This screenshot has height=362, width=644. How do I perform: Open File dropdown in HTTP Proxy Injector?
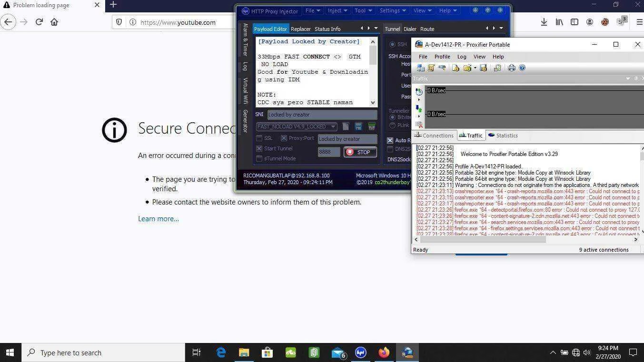click(x=312, y=10)
